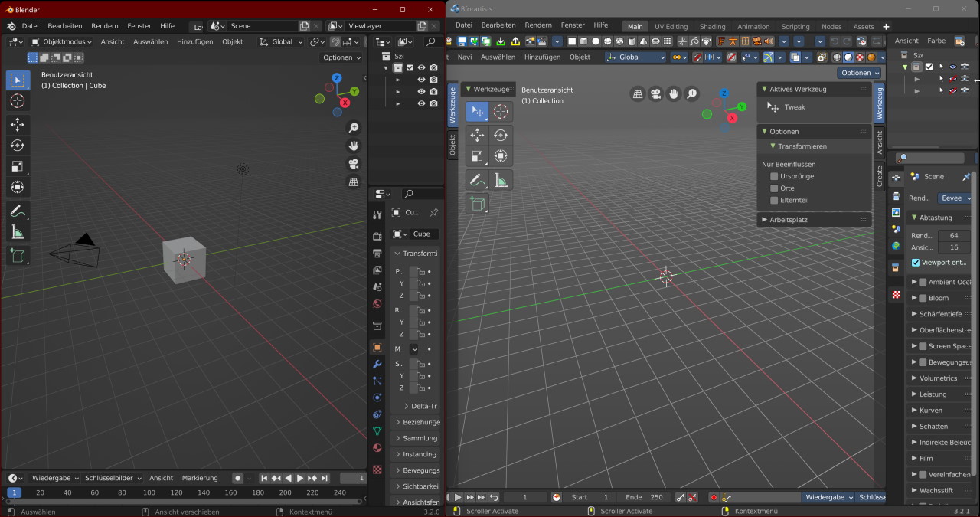The height and width of the screenshot is (517, 980).
Task: Click the Ende 250 frame field
Action: tap(645, 497)
